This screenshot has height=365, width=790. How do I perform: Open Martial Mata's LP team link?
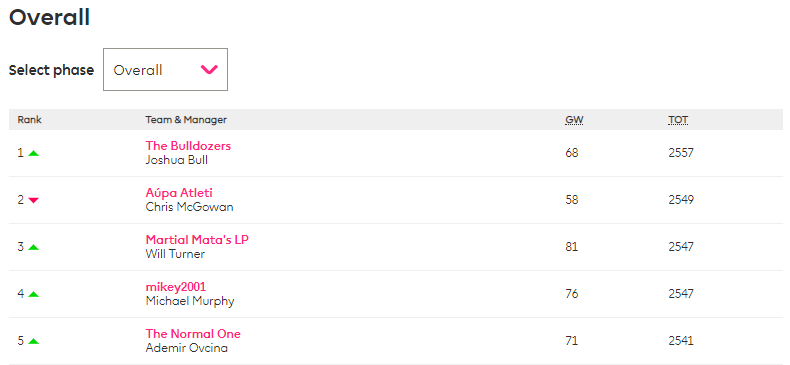(x=197, y=239)
